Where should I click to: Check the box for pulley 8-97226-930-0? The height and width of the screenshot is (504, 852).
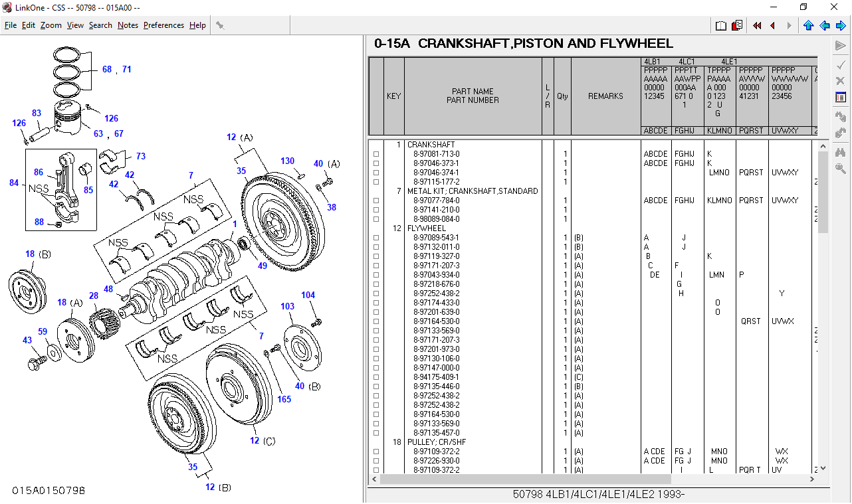tap(376, 461)
